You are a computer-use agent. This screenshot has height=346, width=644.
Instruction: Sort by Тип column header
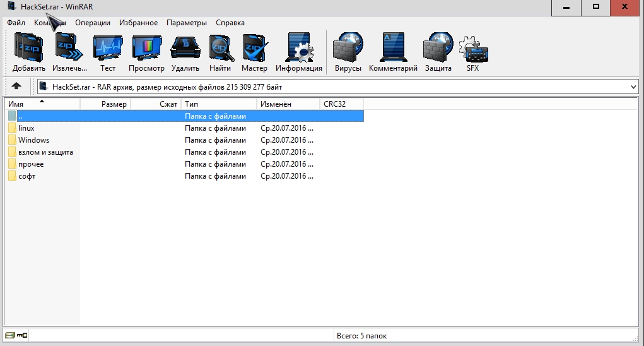[x=219, y=104]
